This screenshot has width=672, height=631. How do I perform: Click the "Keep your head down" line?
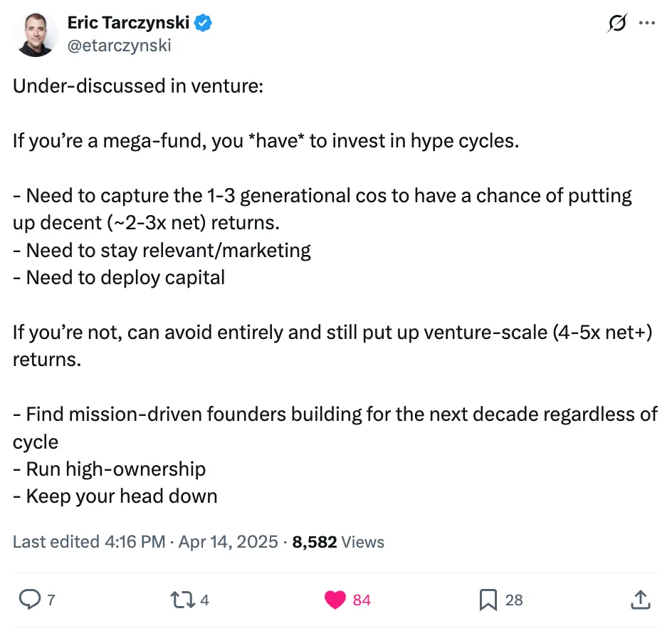(115, 496)
